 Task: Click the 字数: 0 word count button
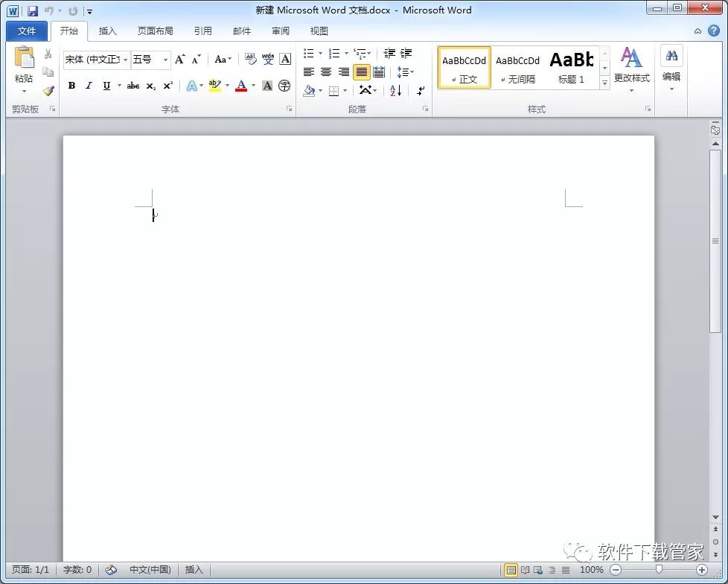tap(77, 570)
